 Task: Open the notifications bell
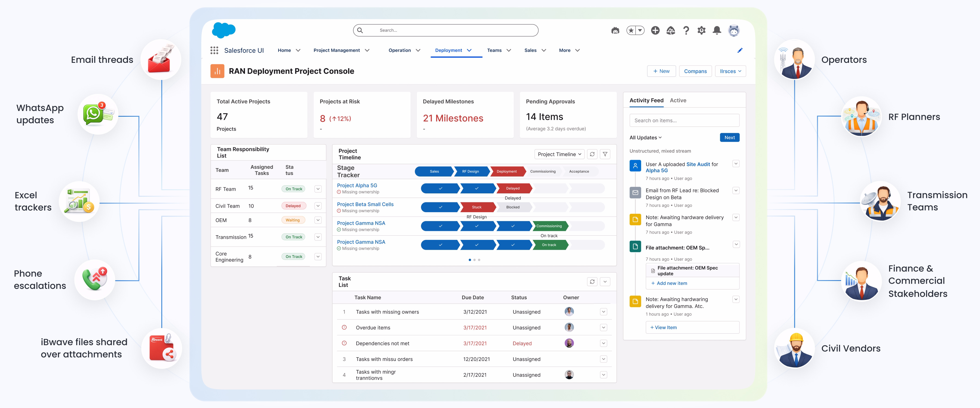[x=717, y=30]
